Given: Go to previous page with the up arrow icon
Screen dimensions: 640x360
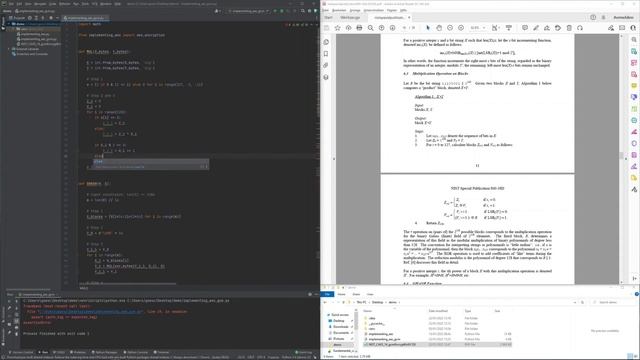Looking at the screenshot, I should (x=381, y=28).
